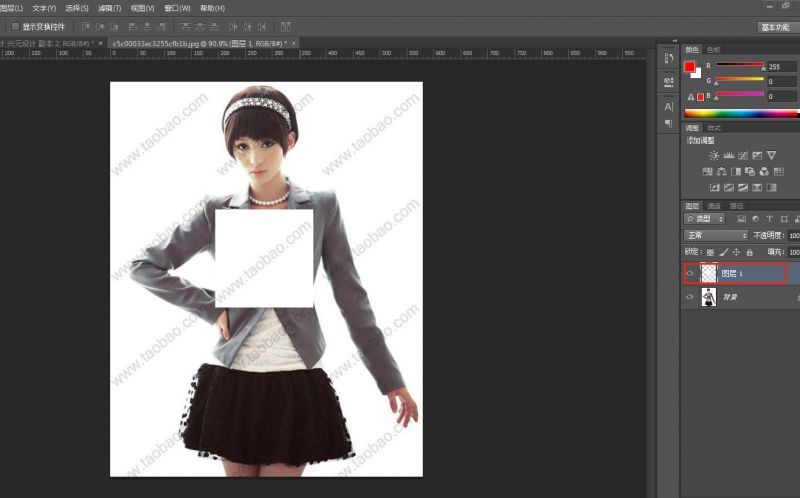Image resolution: width=800 pixels, height=498 pixels.
Task: Switch to the 通道 panel tab
Action: tap(713, 205)
